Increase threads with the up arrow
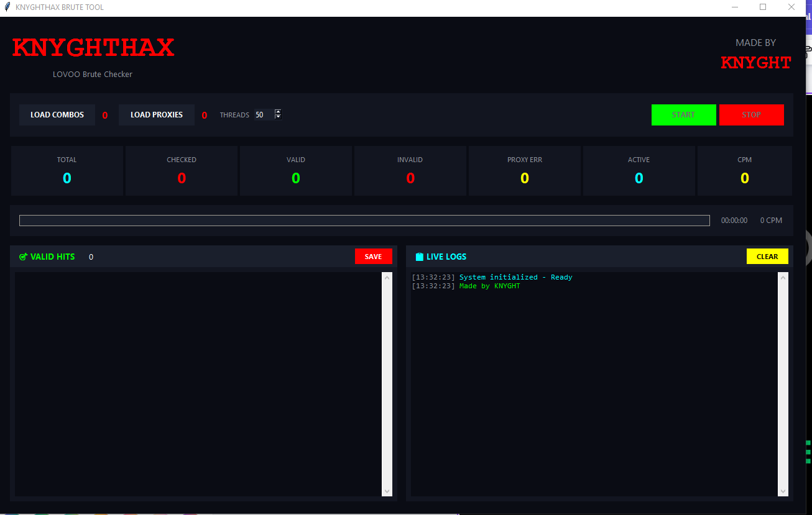This screenshot has height=515, width=812. pyautogui.click(x=278, y=112)
